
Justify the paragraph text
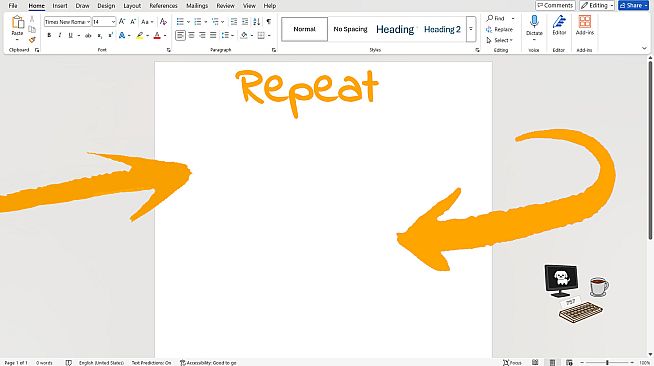(x=213, y=35)
